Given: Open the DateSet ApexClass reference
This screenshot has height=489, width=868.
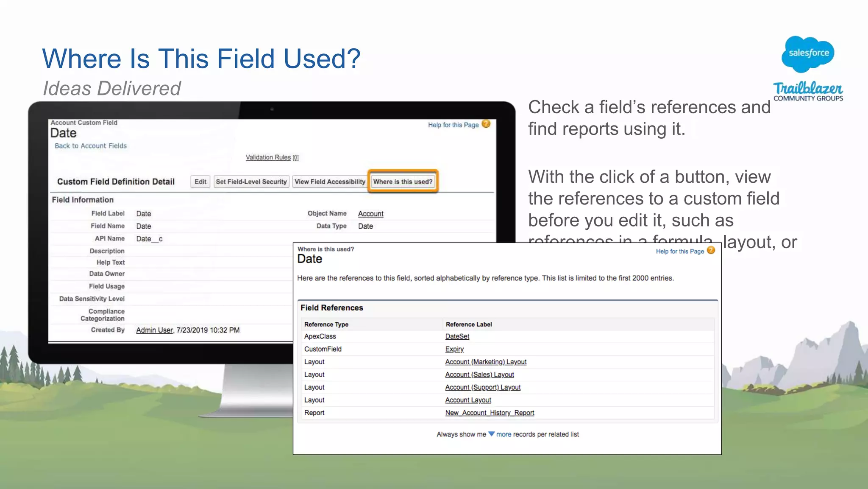Looking at the screenshot, I should click(x=457, y=336).
